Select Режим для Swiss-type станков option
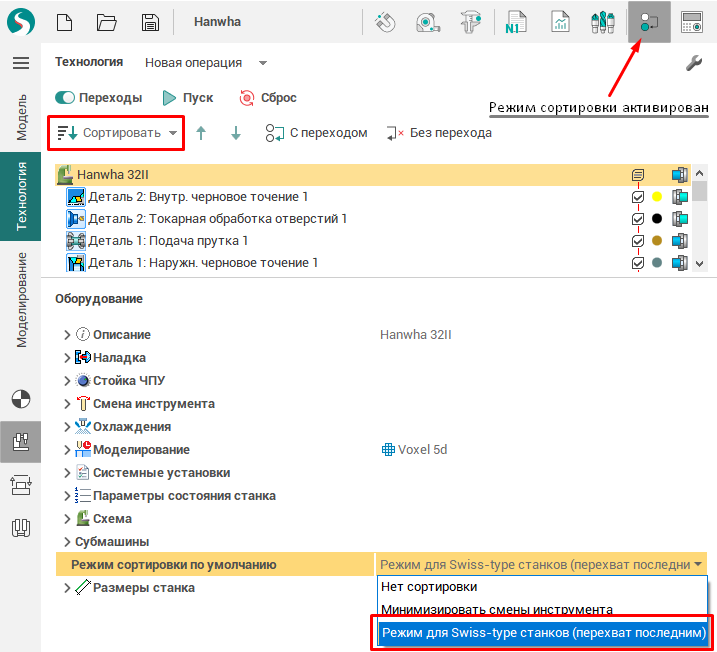The width and height of the screenshot is (717, 652). coord(543,633)
